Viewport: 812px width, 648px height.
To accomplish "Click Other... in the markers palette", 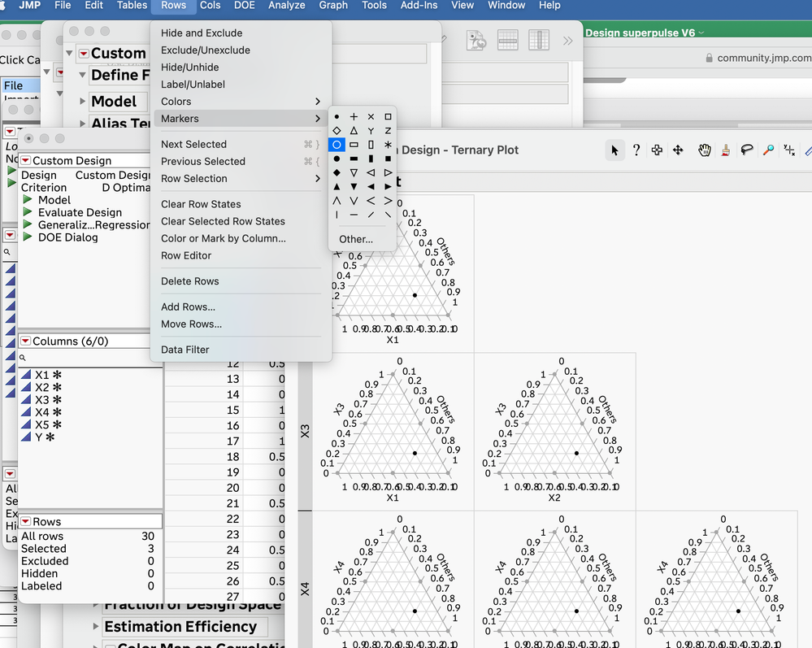I will (356, 239).
